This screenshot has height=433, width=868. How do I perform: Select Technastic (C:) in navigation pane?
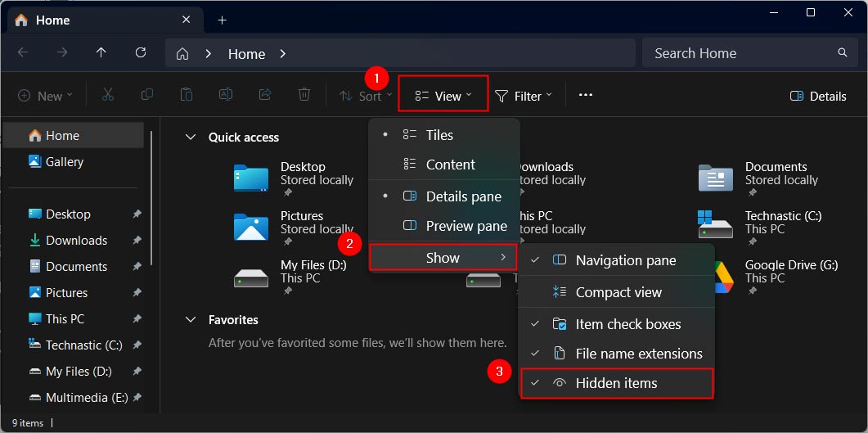pyautogui.click(x=73, y=345)
